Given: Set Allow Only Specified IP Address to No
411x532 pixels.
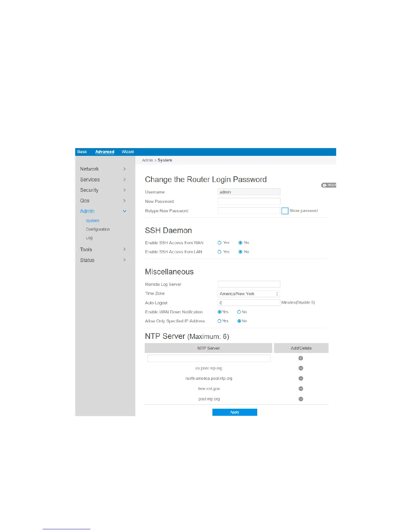Looking at the screenshot, I should pyautogui.click(x=239, y=321).
